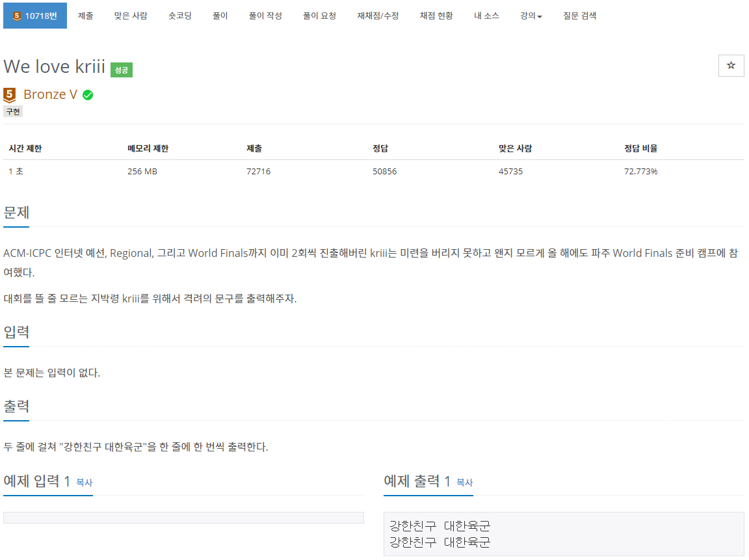Click the ratio value 72.773%
Screen dimensions: 749x560
(x=640, y=171)
